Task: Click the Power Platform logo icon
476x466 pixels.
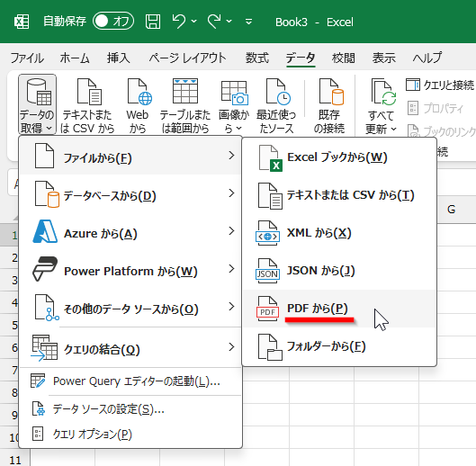Action: point(45,269)
